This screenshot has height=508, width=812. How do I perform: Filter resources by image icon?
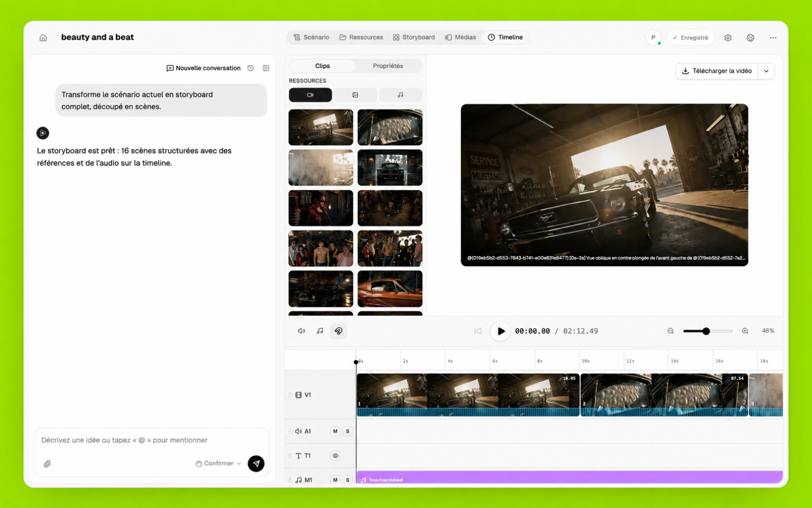355,95
